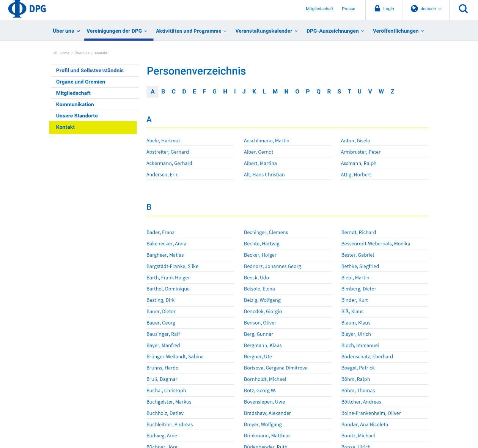The image size is (478, 448).
Task: Open search with the magnifier icon
Action: pyautogui.click(x=463, y=9)
